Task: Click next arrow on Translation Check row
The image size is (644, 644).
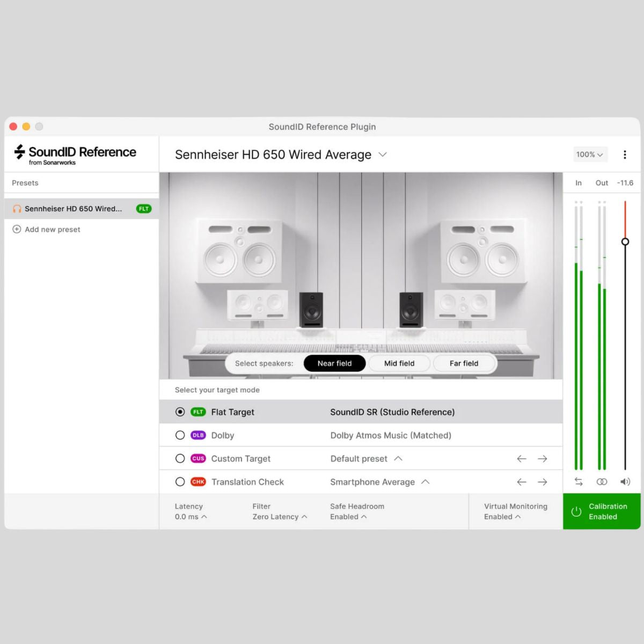Action: coord(543,482)
